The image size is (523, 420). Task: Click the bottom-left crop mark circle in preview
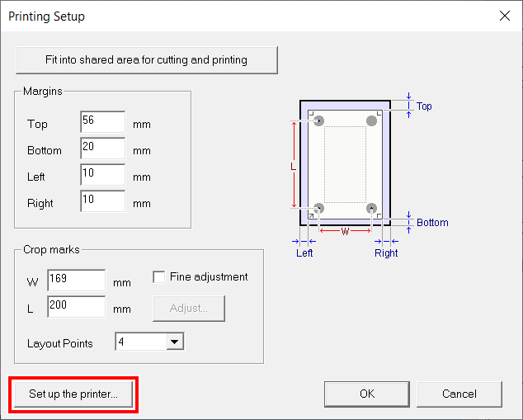tap(319, 208)
